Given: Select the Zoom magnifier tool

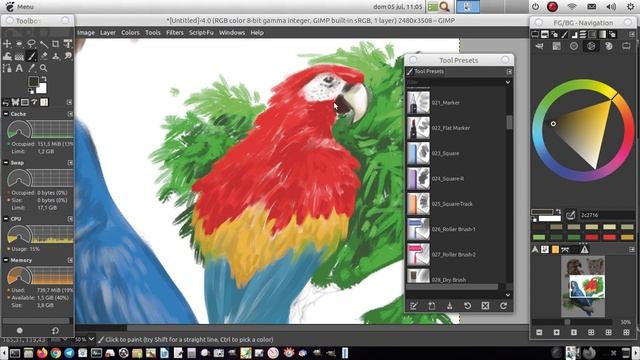Looking at the screenshot, I should click(x=43, y=68).
